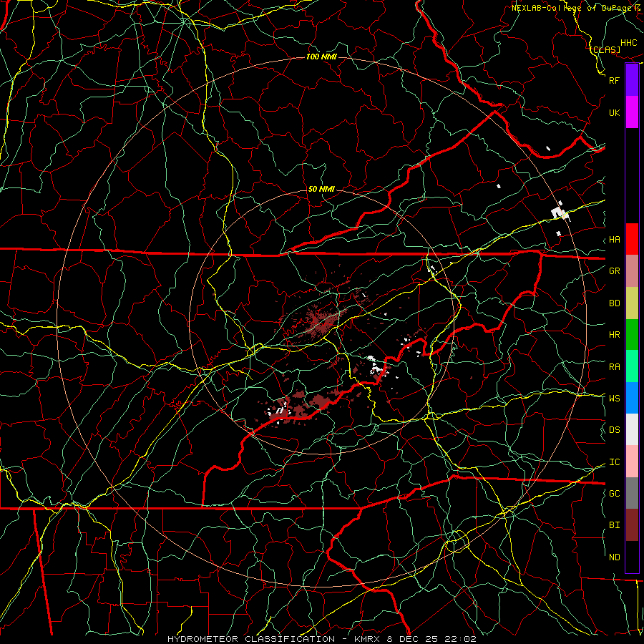Viewport: 644px width, 644px height.
Task: Click the GR legend label
Action: 614,270
